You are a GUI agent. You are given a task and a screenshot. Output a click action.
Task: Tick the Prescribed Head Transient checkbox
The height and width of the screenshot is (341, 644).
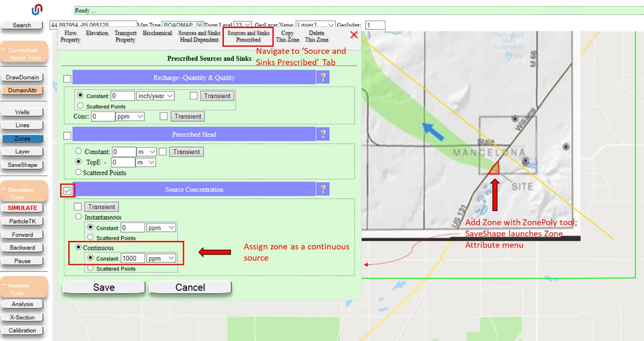(163, 152)
